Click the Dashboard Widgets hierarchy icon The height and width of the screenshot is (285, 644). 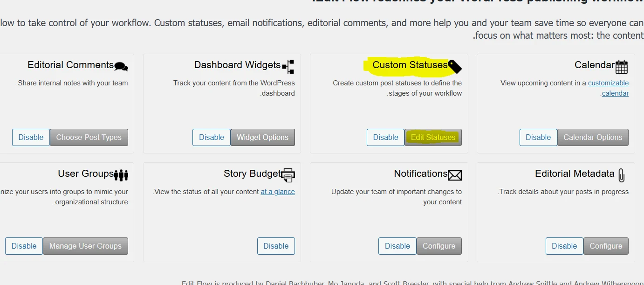pyautogui.click(x=288, y=67)
